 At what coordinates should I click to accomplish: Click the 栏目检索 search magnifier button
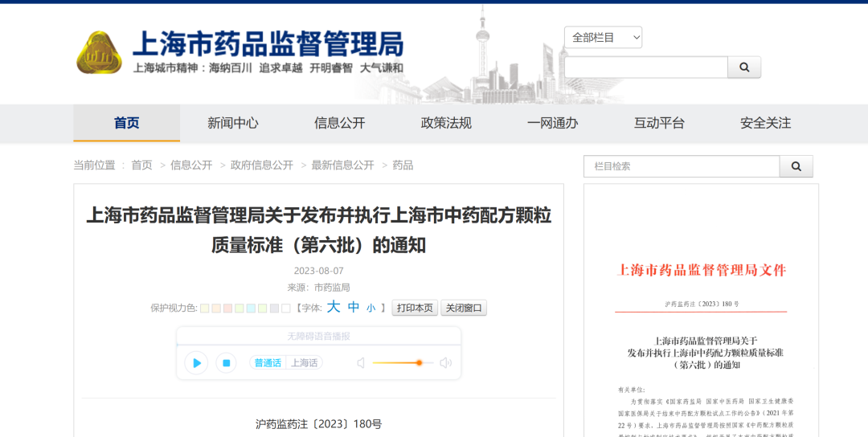[x=796, y=166]
